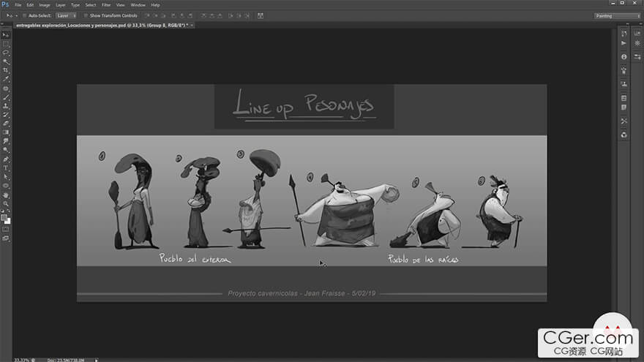644x362 pixels.
Task: Select the Zoom tool
Action: [x=6, y=204]
